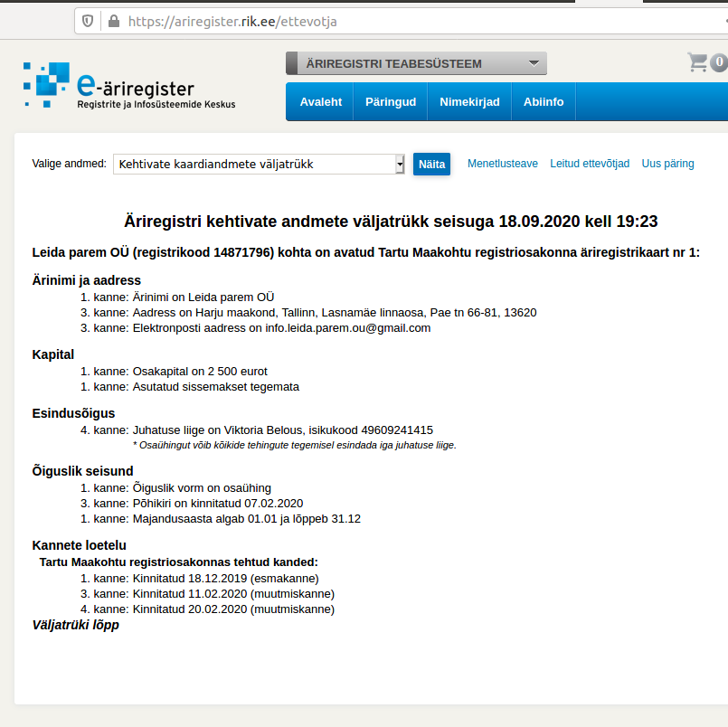Click the cart item count badge
The image size is (728, 727).
coord(719,62)
